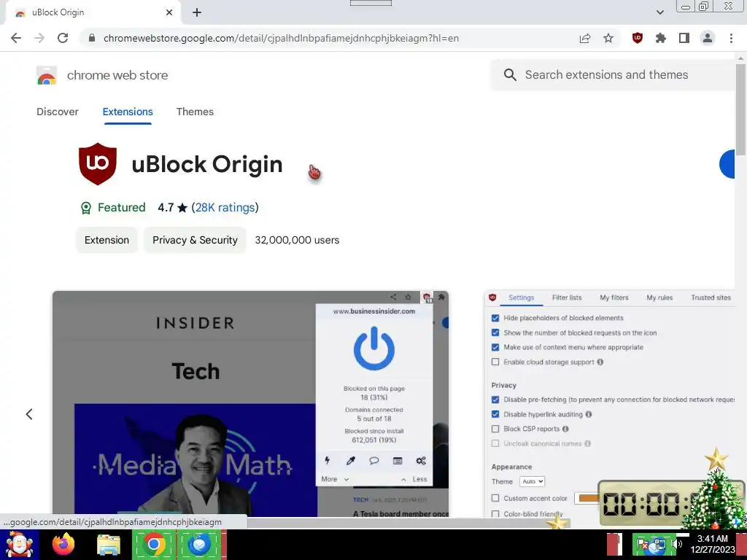
Task: Select My filters tab in screenshot
Action: [614, 297]
